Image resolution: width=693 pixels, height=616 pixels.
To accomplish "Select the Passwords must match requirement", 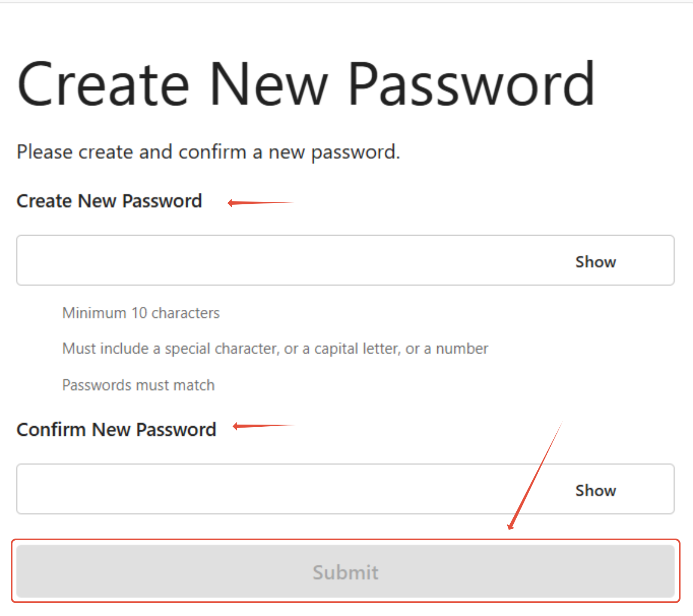I will (138, 385).
